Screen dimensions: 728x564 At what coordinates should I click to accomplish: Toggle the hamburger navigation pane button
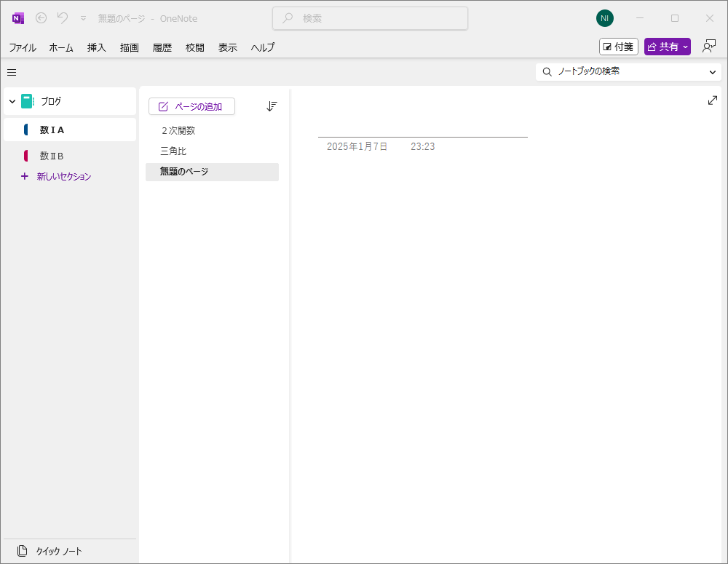tap(12, 72)
